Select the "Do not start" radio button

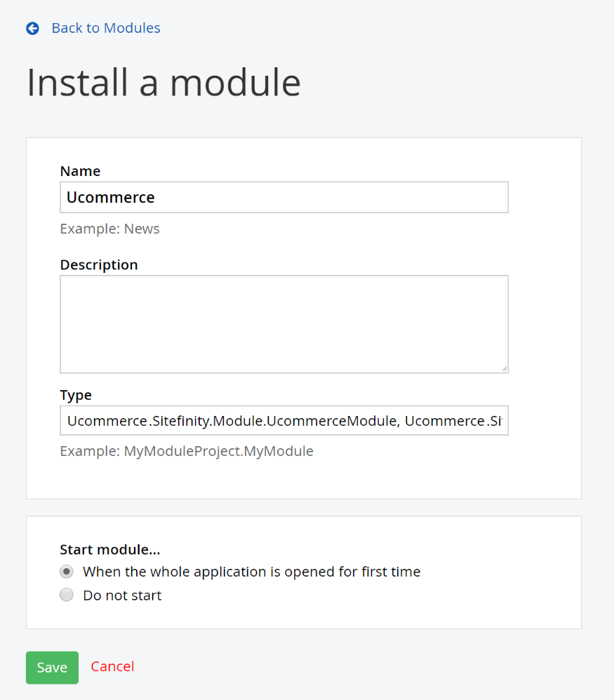pyautogui.click(x=67, y=595)
